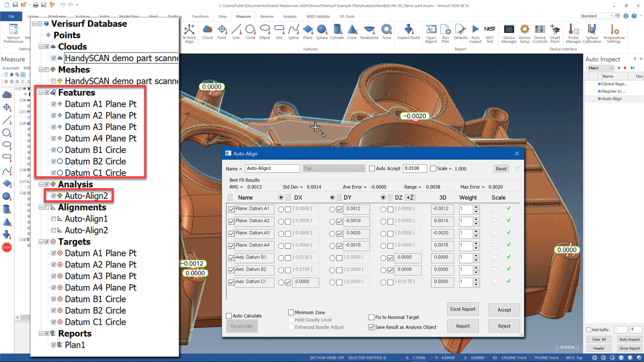The height and width of the screenshot is (362, 644).
Task: Collapse the Clouds tree node
Action: (41, 47)
